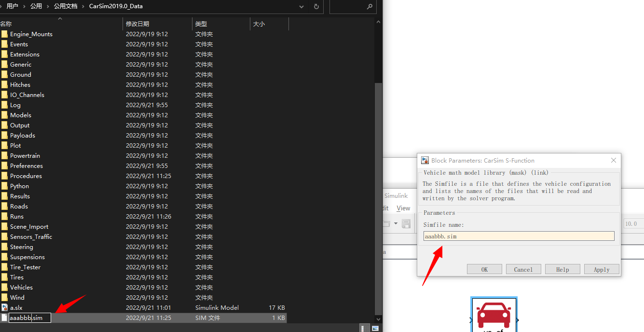Switch to large icons view in Explorer

click(x=375, y=328)
